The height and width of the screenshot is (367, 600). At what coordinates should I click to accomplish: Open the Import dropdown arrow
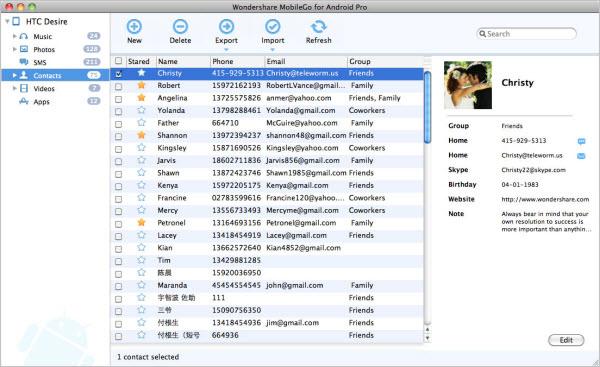[x=272, y=49]
